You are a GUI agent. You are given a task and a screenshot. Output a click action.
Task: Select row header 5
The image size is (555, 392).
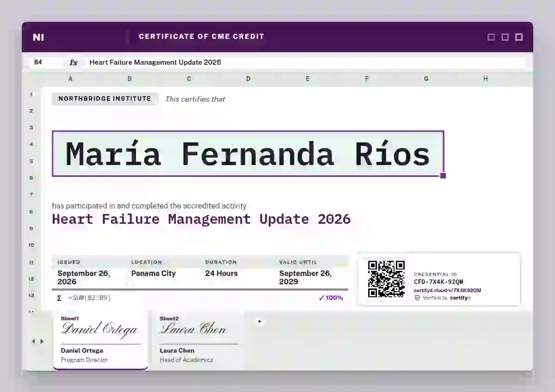click(31, 161)
